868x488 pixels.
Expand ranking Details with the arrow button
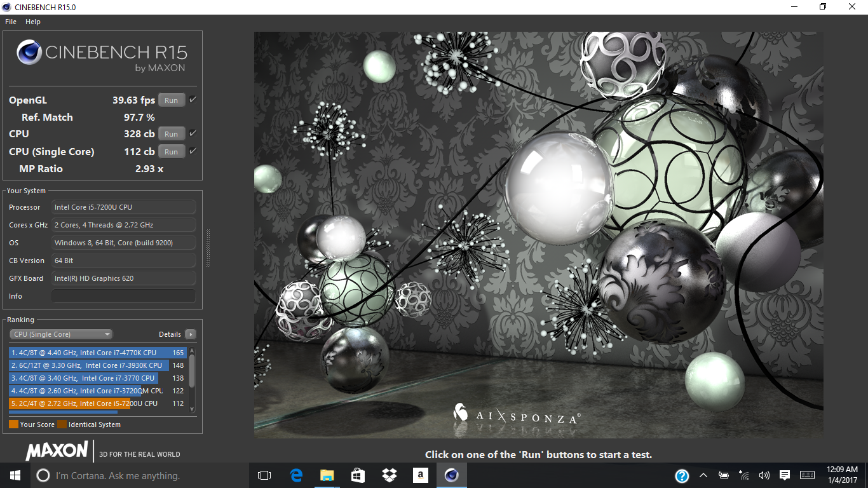191,334
